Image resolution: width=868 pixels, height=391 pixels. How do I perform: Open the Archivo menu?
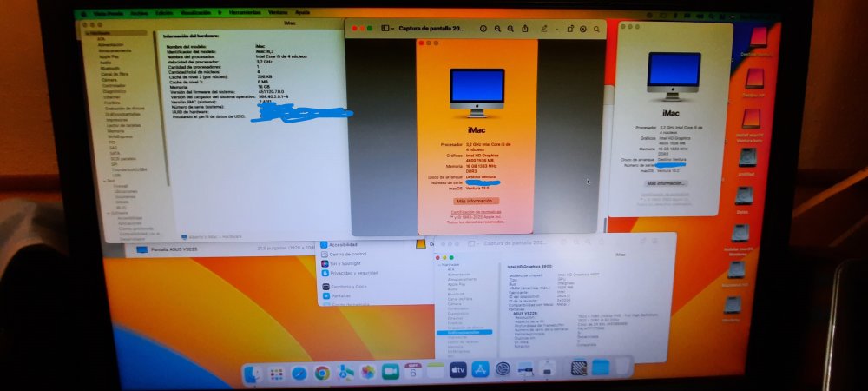point(140,12)
